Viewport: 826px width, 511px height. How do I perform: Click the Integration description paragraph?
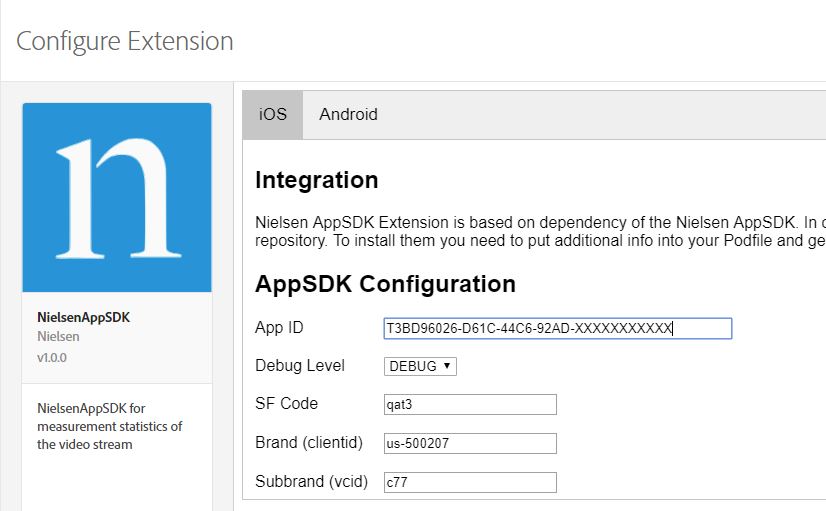(540, 231)
